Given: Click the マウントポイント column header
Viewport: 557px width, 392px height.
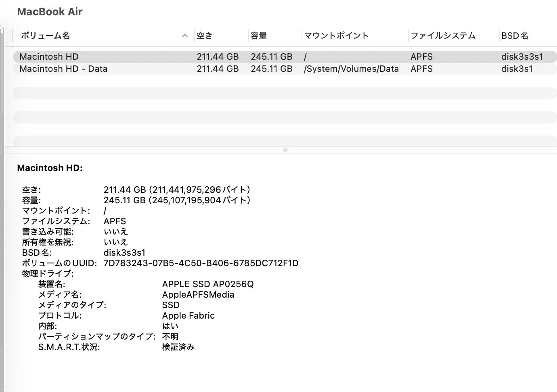Looking at the screenshot, I should [336, 35].
